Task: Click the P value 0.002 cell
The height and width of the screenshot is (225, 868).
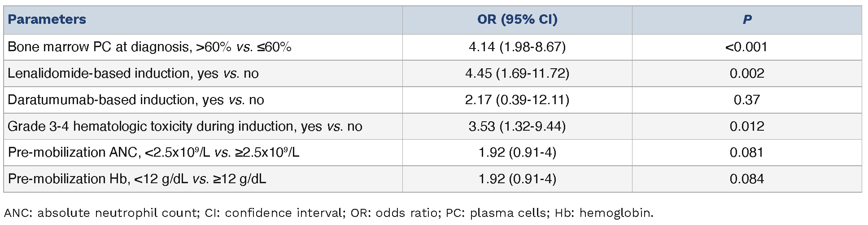Action: coord(746,74)
